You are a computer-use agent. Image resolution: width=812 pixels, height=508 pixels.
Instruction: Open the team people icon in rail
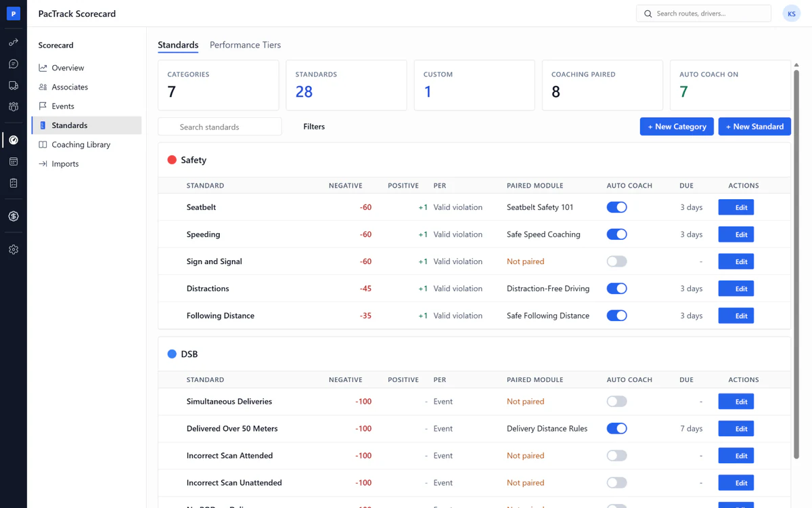point(14,107)
